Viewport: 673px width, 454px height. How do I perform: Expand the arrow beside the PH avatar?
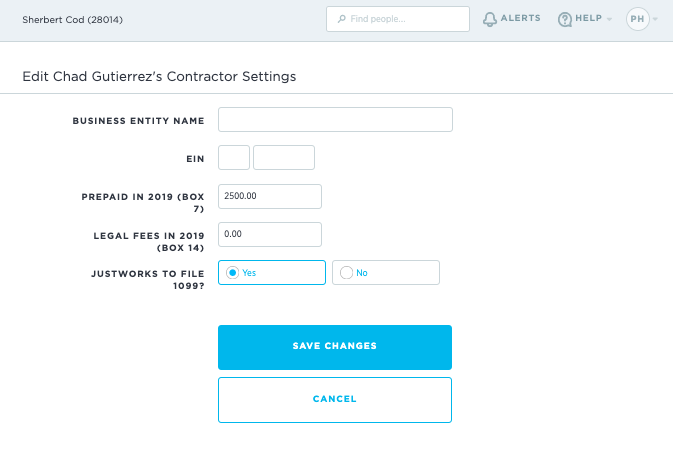coord(655,19)
